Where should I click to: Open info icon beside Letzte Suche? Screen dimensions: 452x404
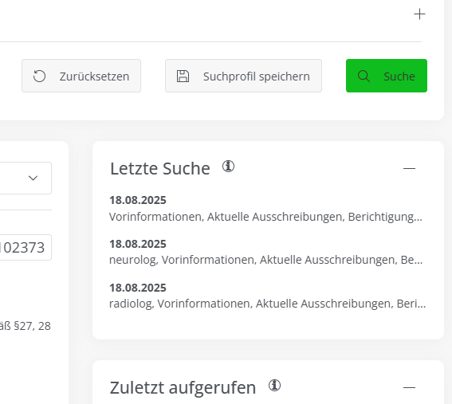coord(228,166)
